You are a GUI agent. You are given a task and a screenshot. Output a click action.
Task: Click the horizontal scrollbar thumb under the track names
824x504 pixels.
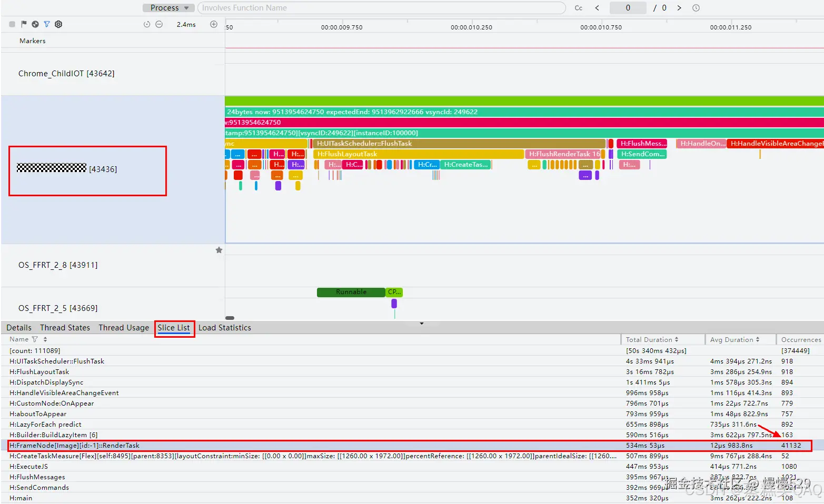(230, 318)
